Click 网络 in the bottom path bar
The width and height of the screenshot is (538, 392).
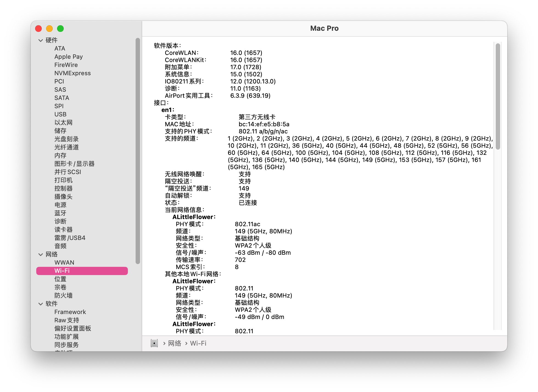click(175, 343)
